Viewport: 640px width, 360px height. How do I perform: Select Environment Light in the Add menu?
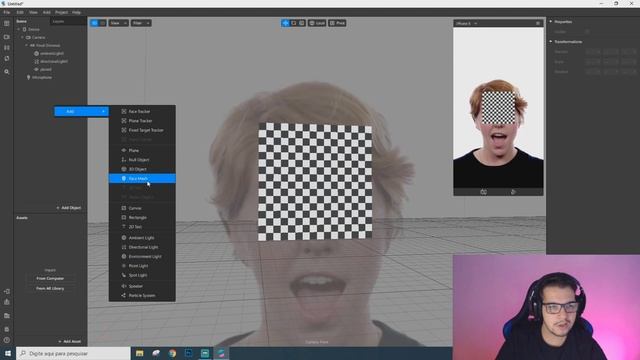(142, 256)
